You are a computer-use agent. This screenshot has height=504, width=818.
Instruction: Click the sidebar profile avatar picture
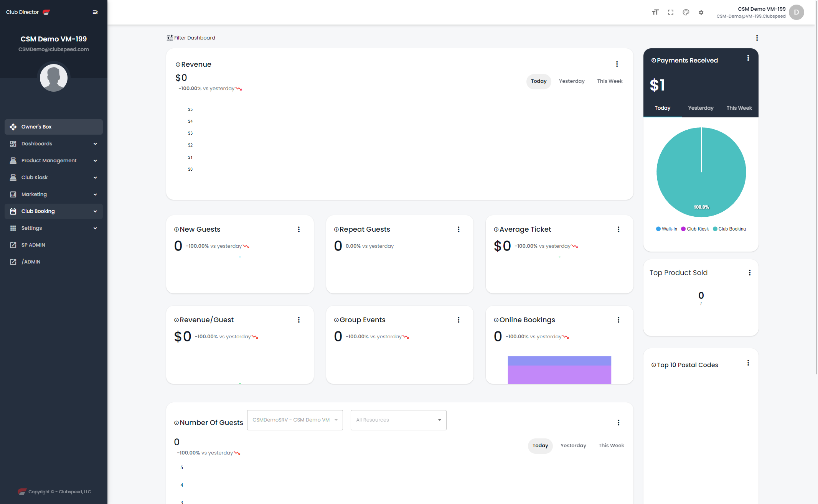point(54,78)
